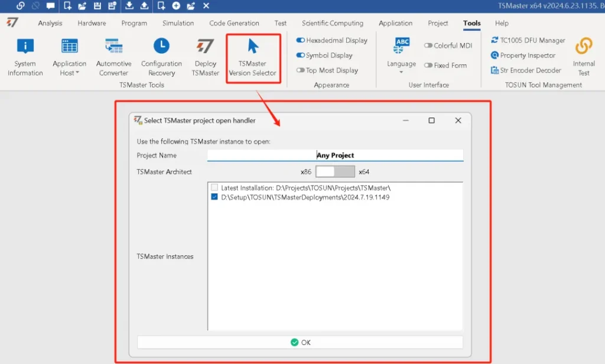Switch to the Simulation ribbon tab

pos(178,24)
